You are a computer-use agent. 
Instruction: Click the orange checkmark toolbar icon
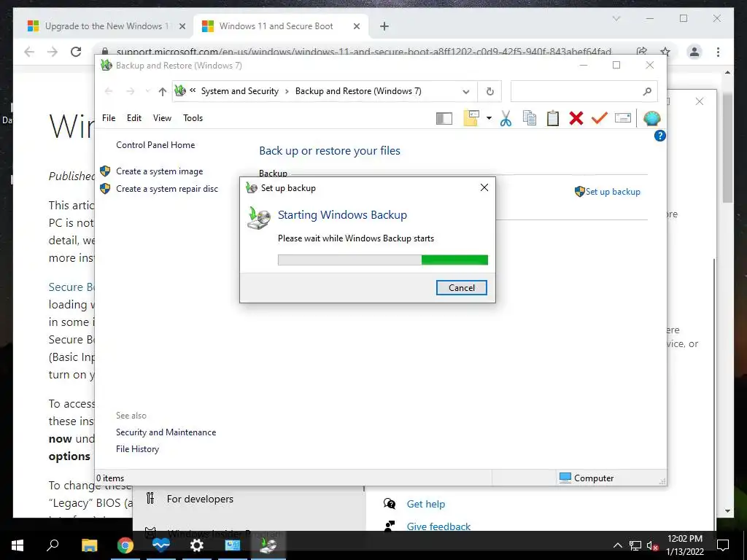(600, 118)
